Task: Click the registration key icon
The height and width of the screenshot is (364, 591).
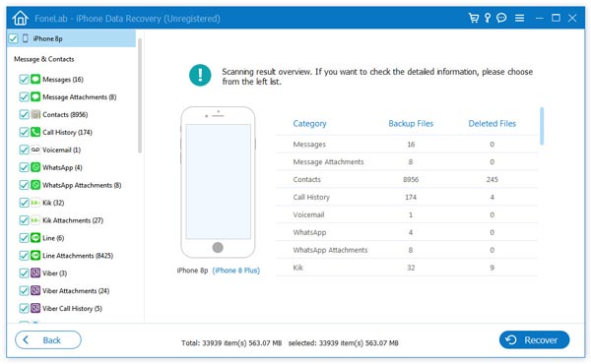Action: 488,18
